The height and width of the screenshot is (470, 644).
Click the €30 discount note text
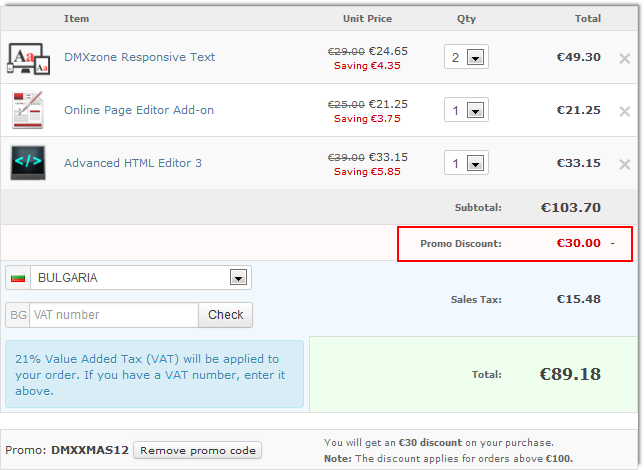pyautogui.click(x=439, y=442)
